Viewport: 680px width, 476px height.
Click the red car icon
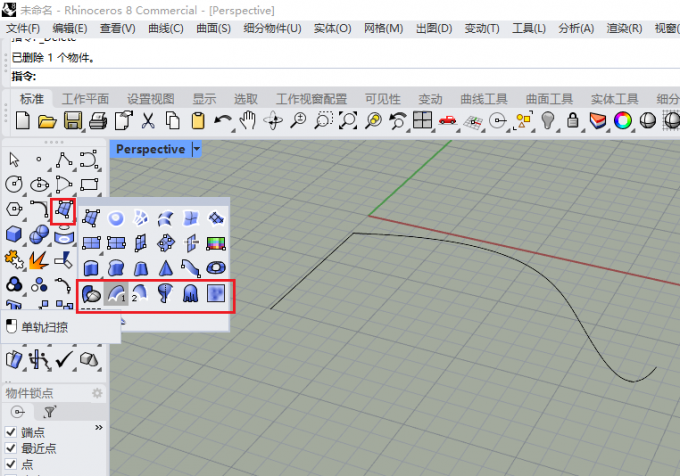point(447,120)
